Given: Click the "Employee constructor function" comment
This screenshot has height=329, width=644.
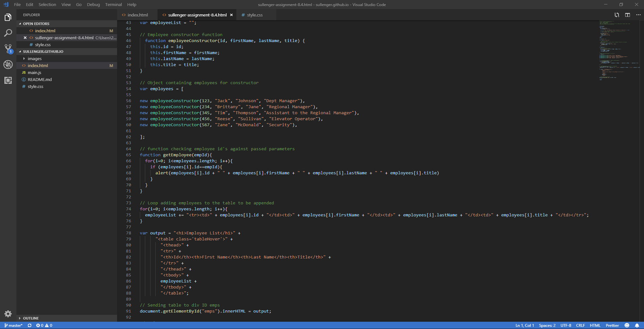Looking at the screenshot, I should [181, 35].
